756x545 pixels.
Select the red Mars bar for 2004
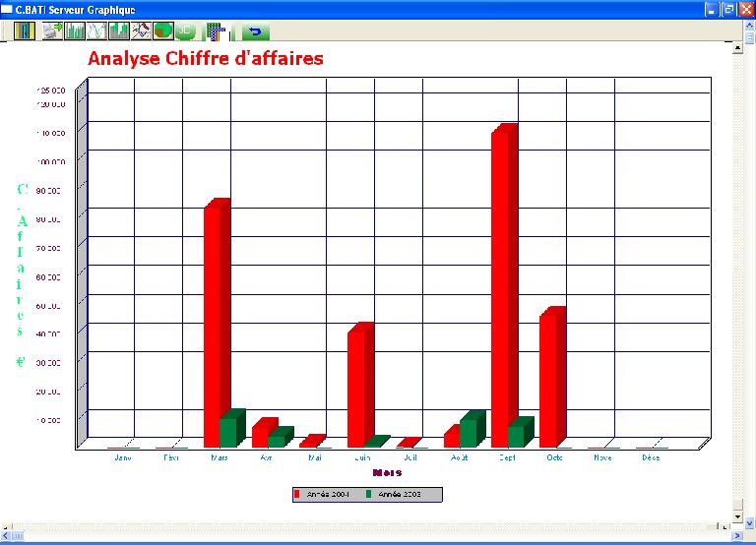pyautogui.click(x=213, y=325)
